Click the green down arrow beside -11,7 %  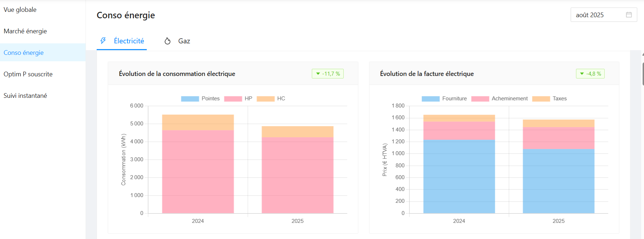(318, 74)
